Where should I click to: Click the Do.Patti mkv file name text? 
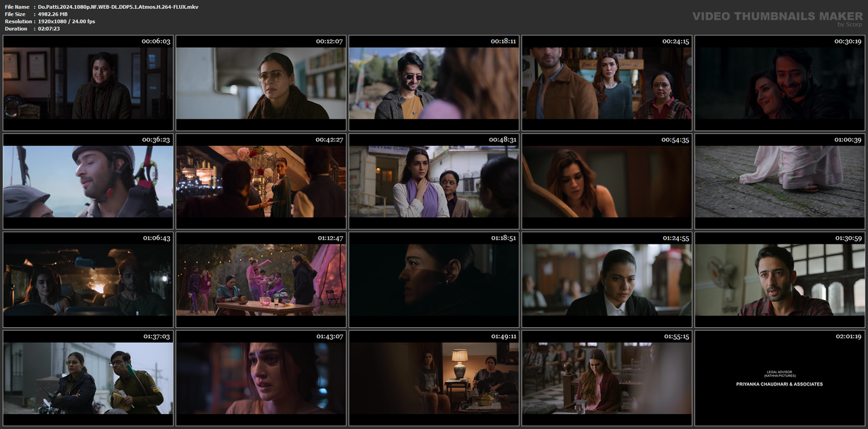[x=118, y=6]
